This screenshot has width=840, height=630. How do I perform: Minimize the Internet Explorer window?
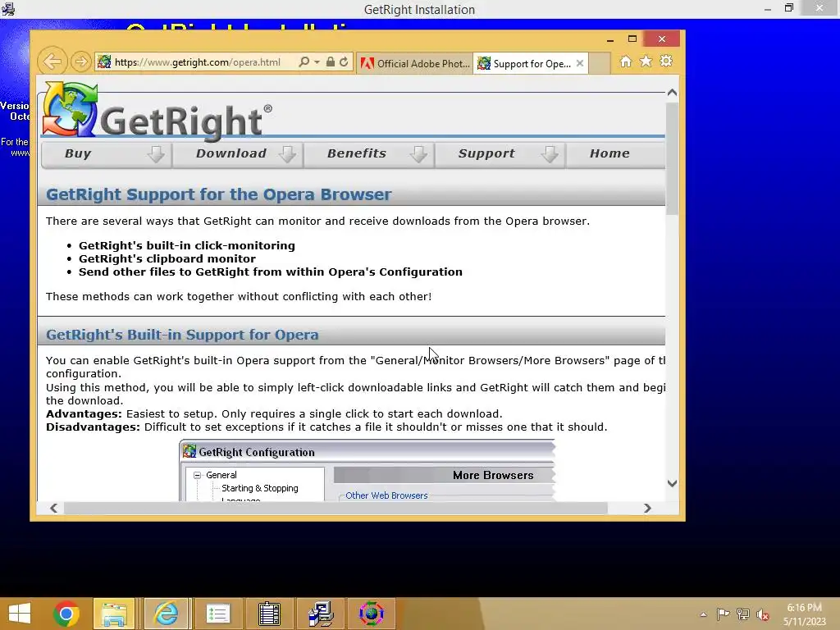tap(610, 39)
